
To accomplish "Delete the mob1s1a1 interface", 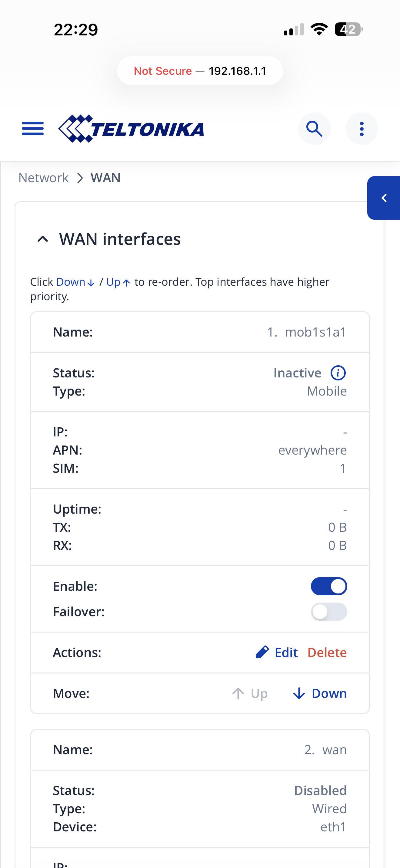I will coord(327,652).
